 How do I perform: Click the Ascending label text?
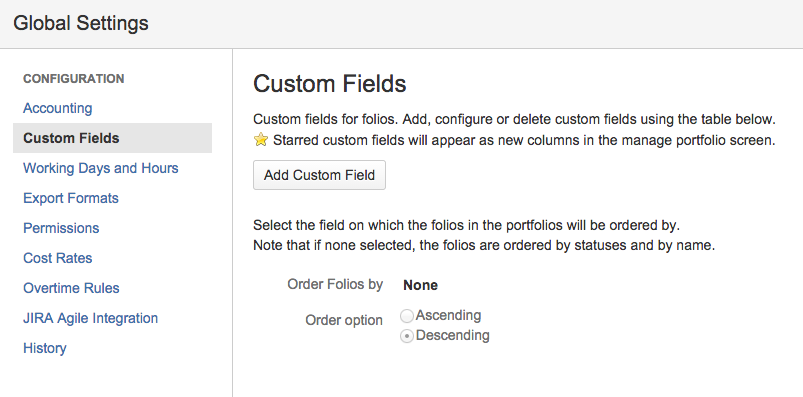pyautogui.click(x=448, y=315)
